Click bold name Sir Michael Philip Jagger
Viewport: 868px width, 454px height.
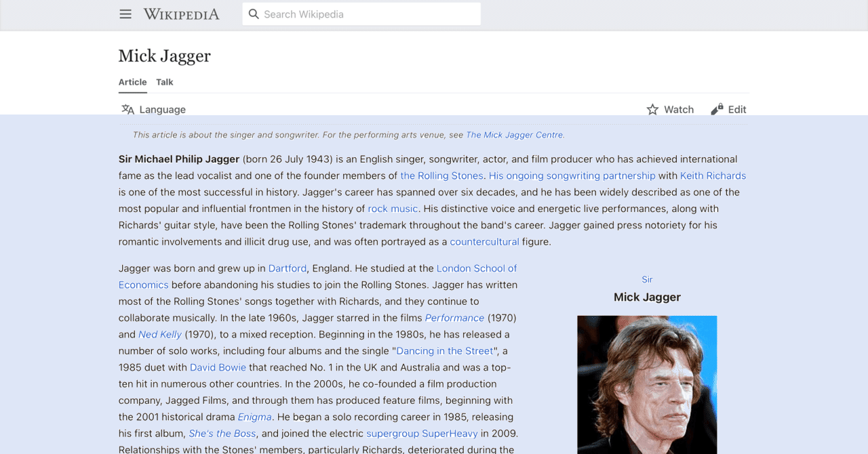179,159
